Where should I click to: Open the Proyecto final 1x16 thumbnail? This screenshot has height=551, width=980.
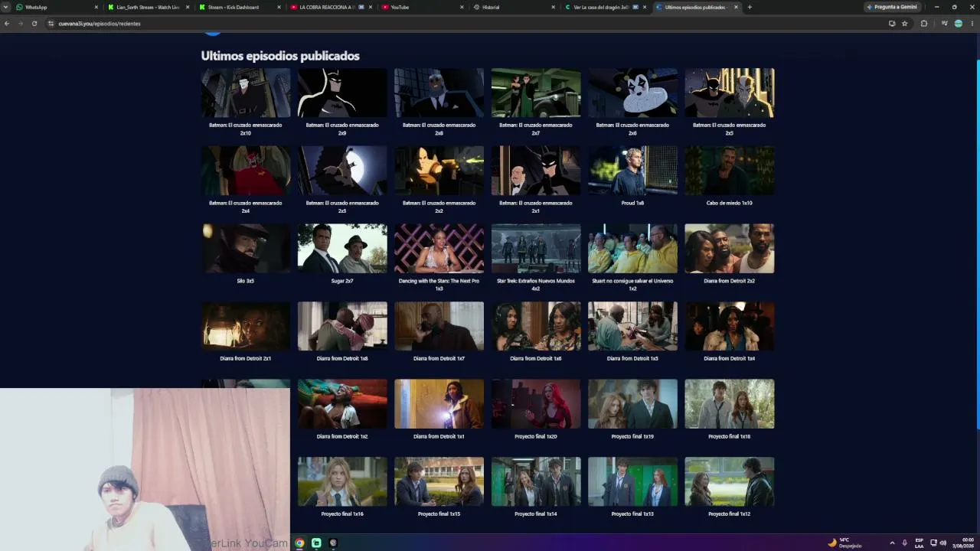(x=342, y=482)
